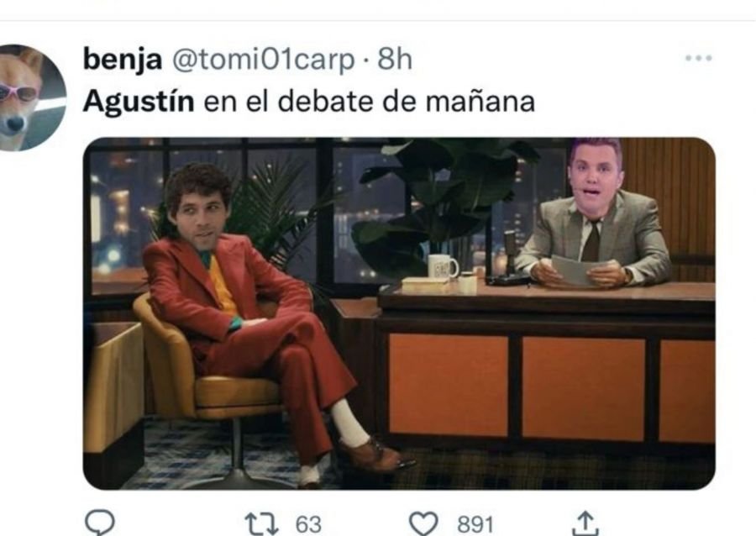The width and height of the screenshot is (756, 536).
Task: Like the tweet with heart icon
Action: pos(423,523)
